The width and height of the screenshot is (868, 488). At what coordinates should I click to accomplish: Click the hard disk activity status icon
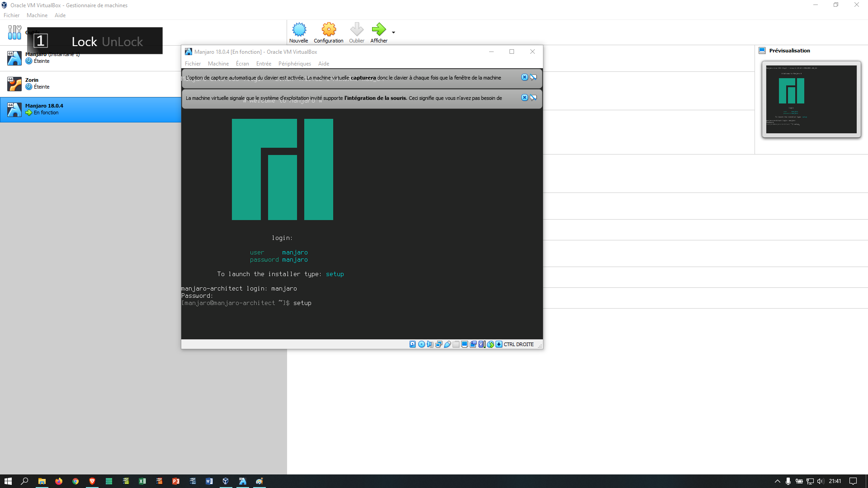413,344
